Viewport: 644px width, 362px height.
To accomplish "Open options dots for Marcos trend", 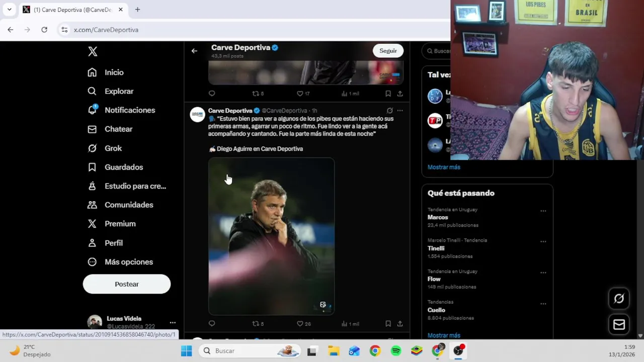I will [x=543, y=211].
